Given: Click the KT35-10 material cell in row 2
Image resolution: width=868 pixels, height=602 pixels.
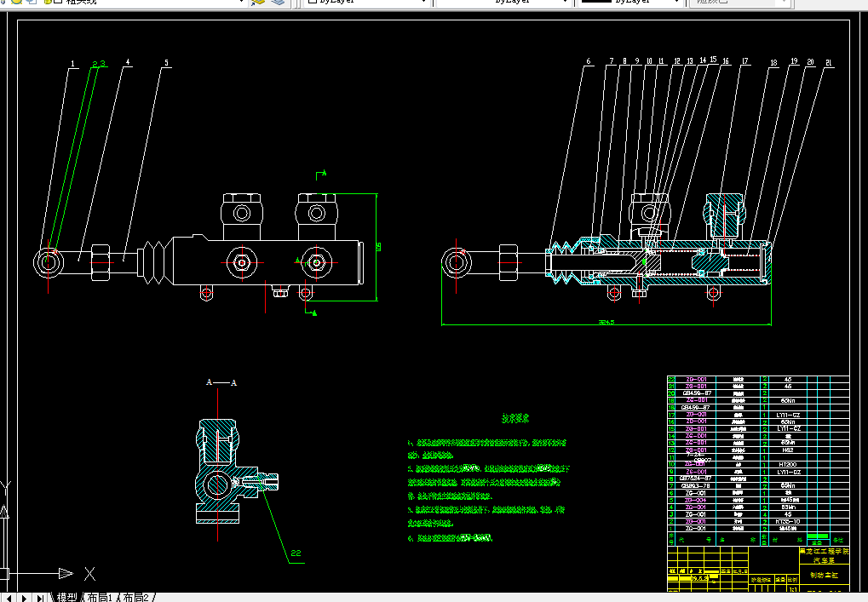Looking at the screenshot, I should point(788,522).
